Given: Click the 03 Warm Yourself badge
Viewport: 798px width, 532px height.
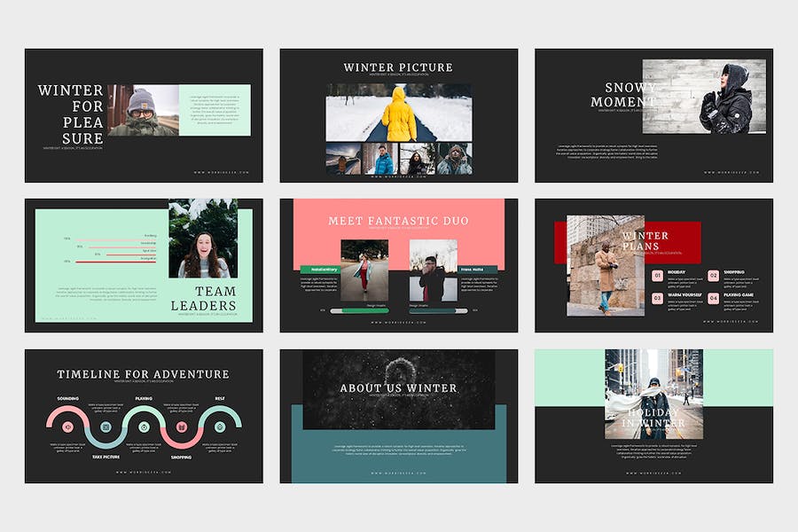Looking at the screenshot, I should [x=658, y=298].
